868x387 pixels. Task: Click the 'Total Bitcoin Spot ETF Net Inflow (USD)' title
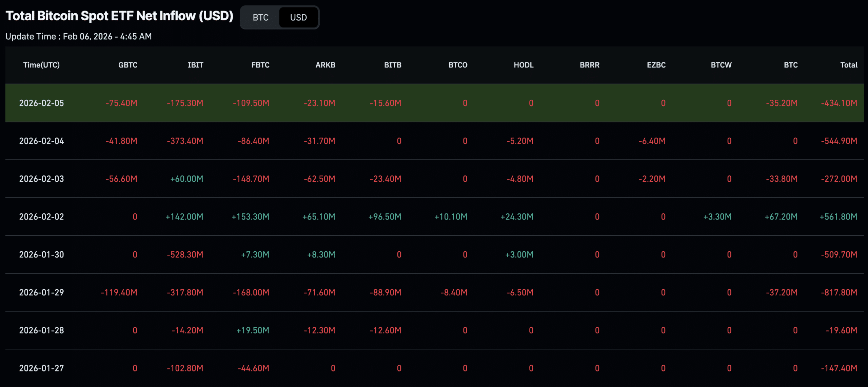(119, 16)
